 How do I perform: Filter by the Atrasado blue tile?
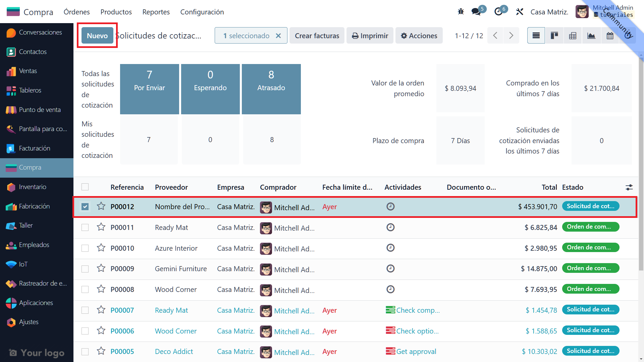pyautogui.click(x=271, y=89)
